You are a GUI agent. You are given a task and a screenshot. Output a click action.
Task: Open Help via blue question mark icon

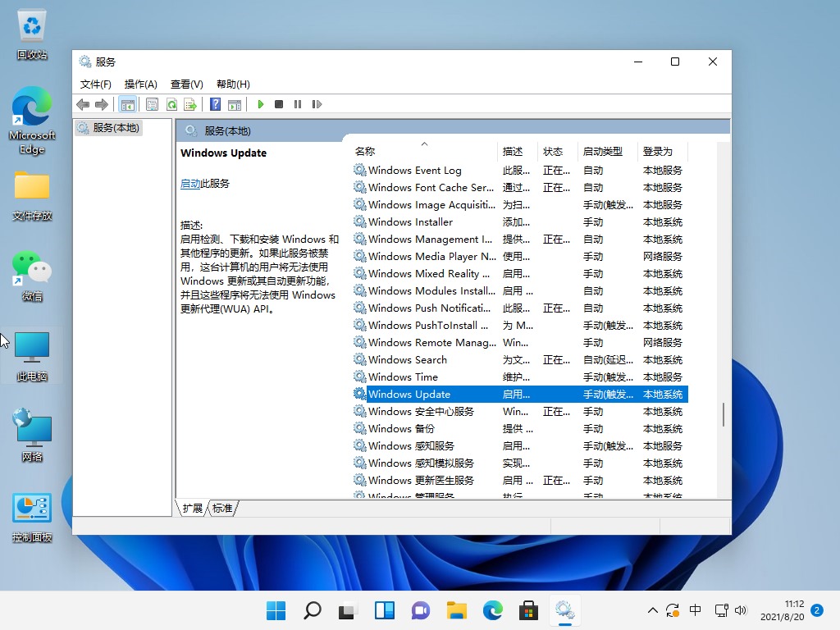[215, 104]
